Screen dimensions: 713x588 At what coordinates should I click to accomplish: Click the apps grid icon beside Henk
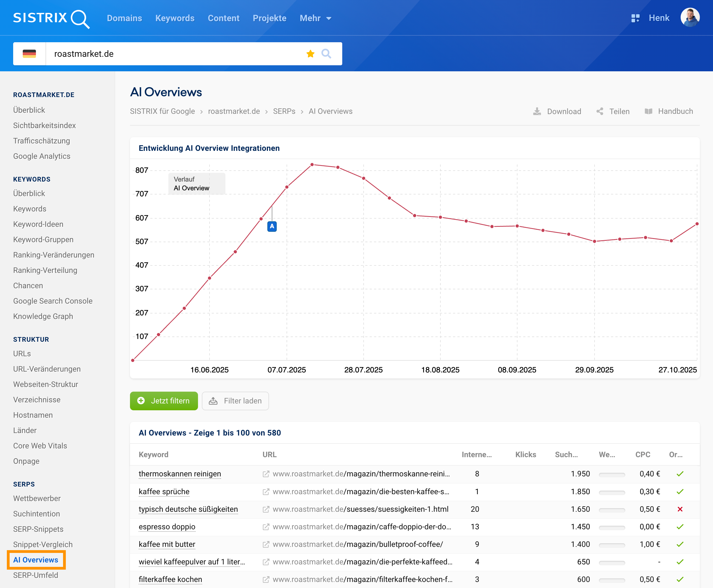click(636, 18)
